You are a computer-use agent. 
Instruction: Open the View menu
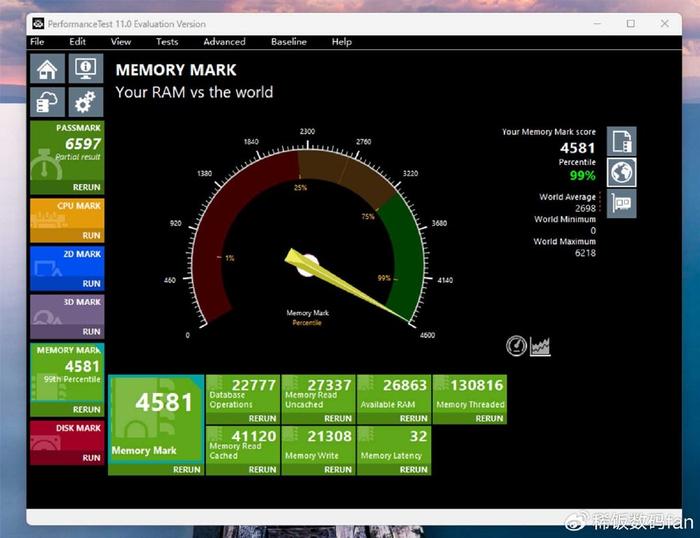[x=121, y=42]
